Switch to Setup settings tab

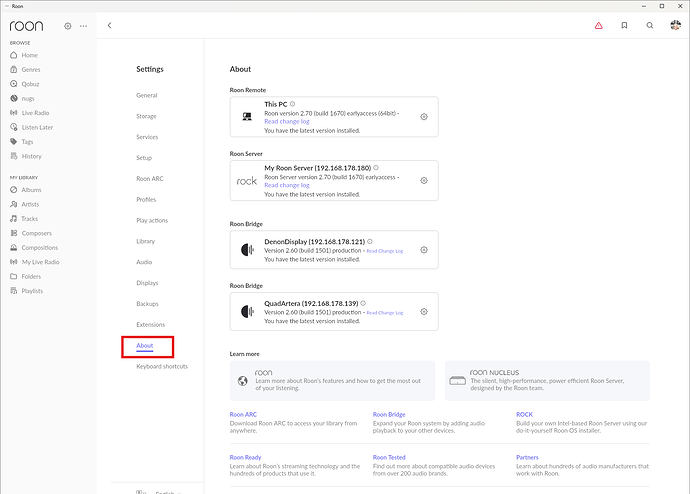click(x=144, y=157)
